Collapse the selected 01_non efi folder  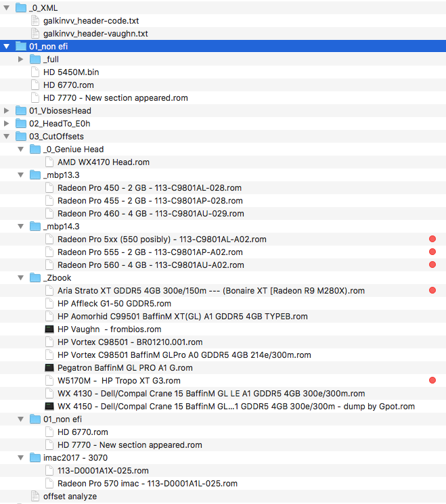tap(7, 46)
